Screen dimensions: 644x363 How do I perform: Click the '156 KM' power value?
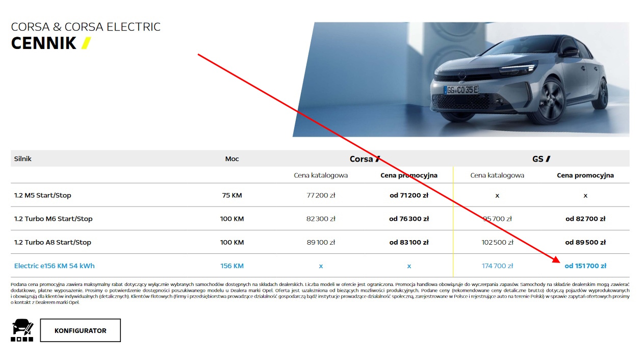tap(232, 266)
